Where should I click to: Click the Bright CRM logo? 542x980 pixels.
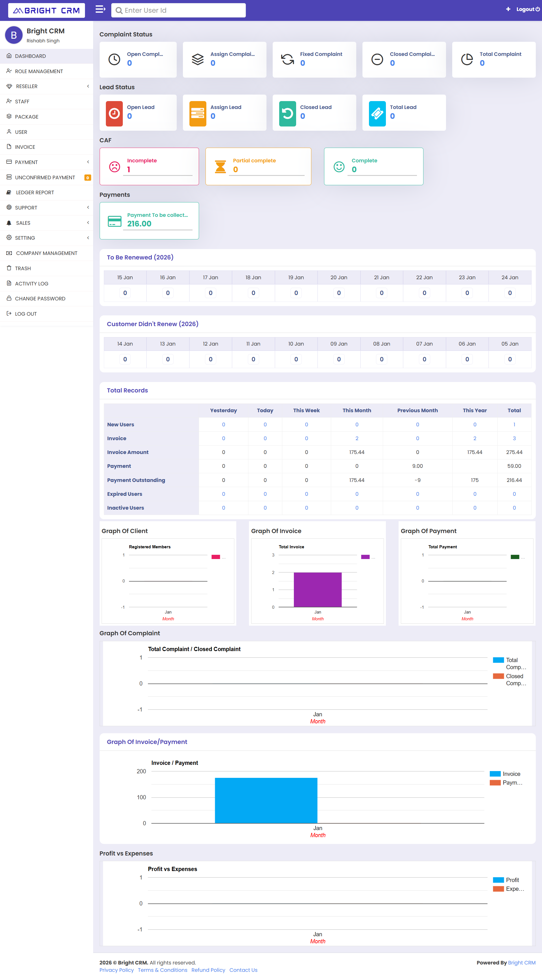(46, 10)
